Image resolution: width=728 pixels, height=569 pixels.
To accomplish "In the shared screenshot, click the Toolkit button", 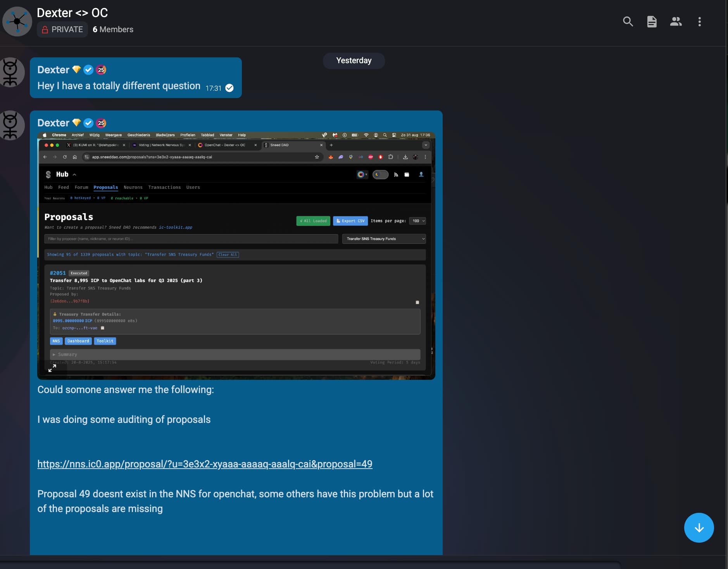I will click(x=105, y=341).
